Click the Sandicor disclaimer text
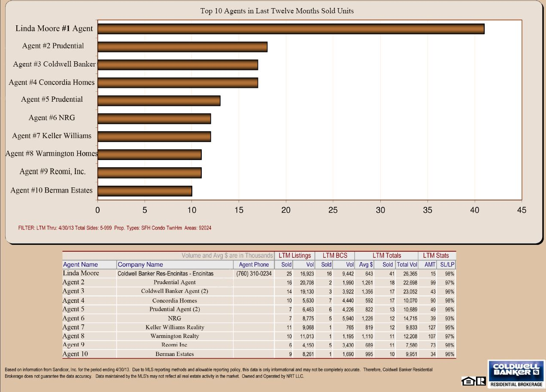The height and width of the screenshot is (392, 546). 218,373
